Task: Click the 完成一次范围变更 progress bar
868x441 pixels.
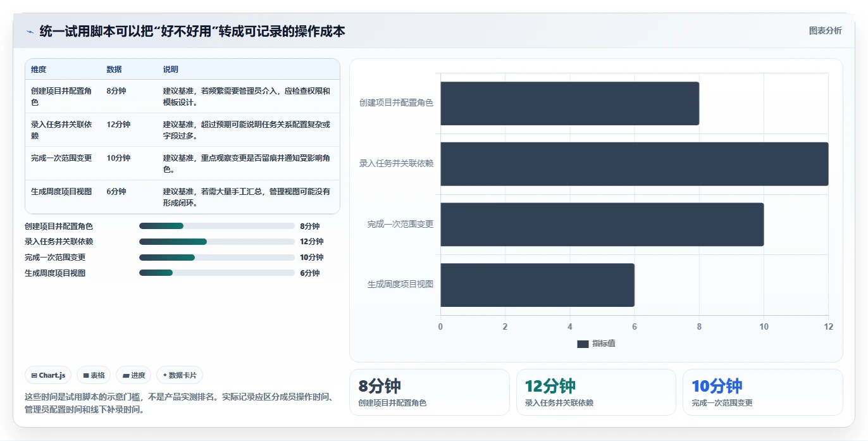Action: [x=217, y=258]
